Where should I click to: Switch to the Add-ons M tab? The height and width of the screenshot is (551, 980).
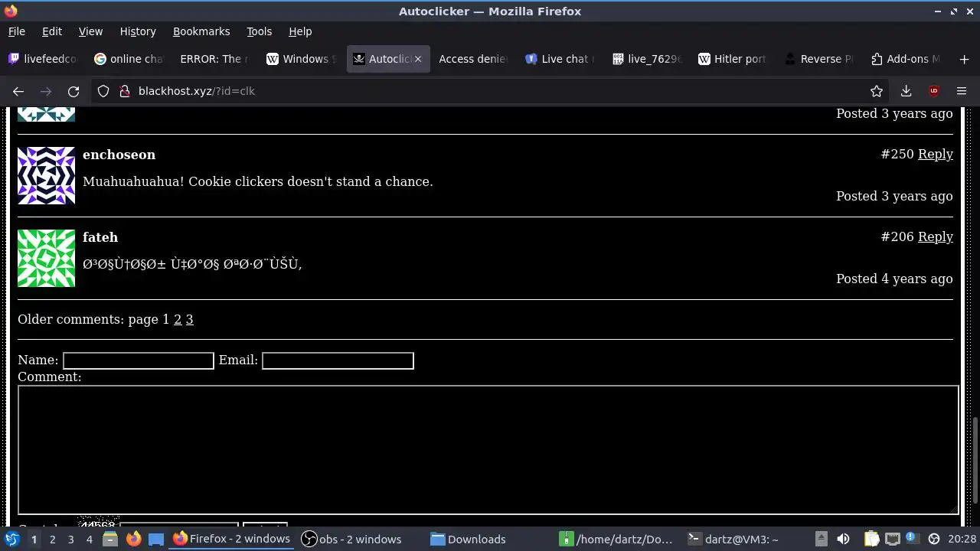click(x=905, y=59)
